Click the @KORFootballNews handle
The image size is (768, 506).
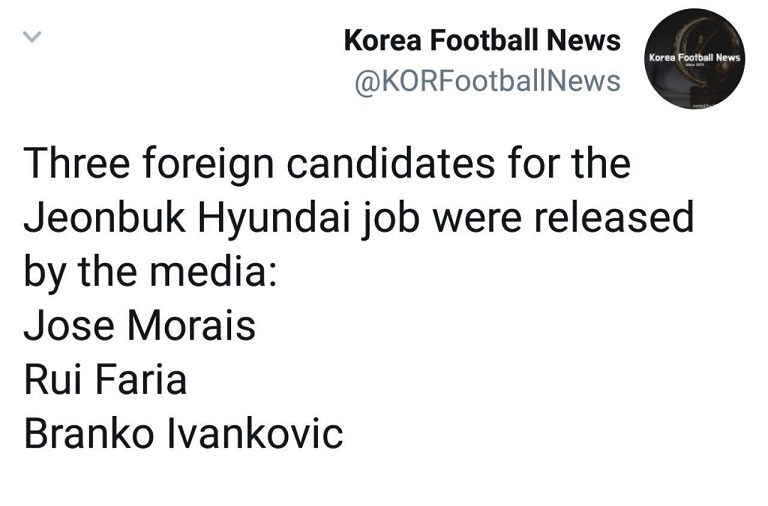click(487, 80)
